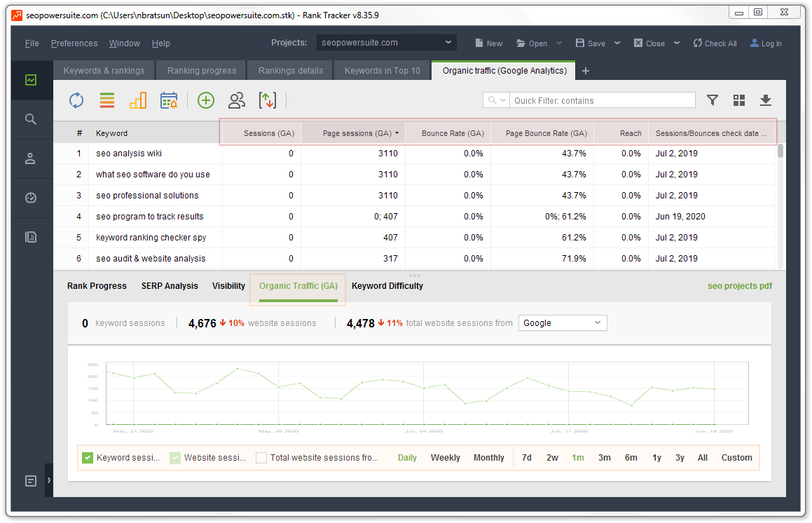Select the keyword row 'seo analysis wiki'
Screen dimensions: 812x523
tap(414, 154)
